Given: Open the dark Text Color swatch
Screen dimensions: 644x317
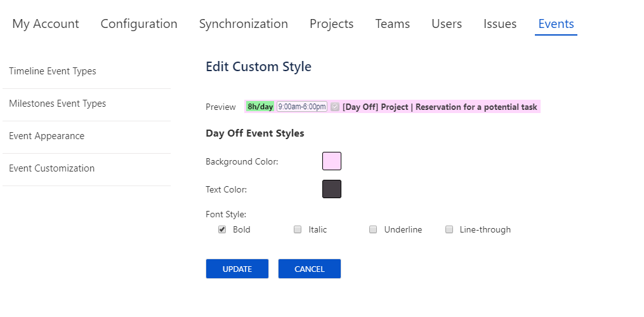Looking at the screenshot, I should click(x=332, y=189).
